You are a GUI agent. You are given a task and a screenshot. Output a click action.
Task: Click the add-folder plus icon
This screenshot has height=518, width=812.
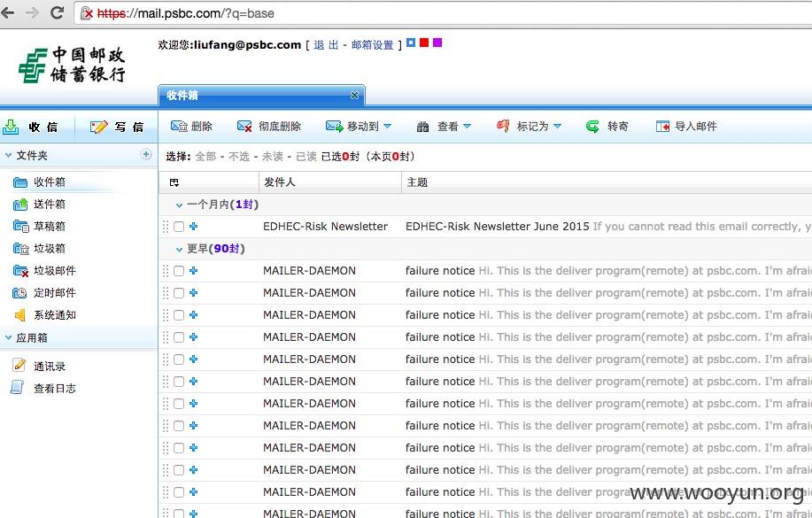pyautogui.click(x=146, y=154)
